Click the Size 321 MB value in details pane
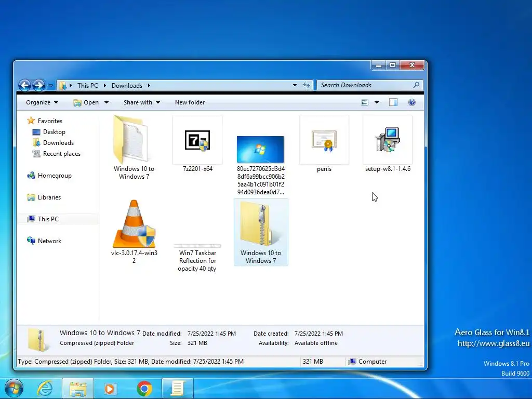Image resolution: width=532 pixels, height=399 pixels. point(197,343)
